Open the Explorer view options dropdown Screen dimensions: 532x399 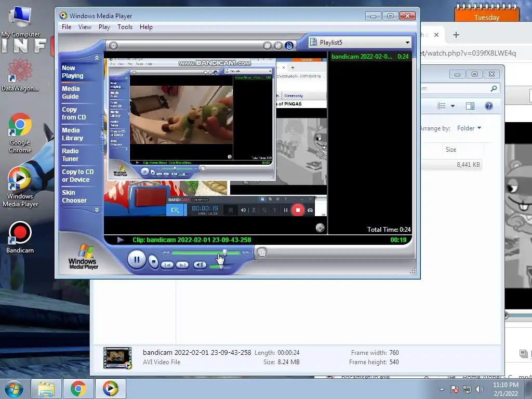453,106
